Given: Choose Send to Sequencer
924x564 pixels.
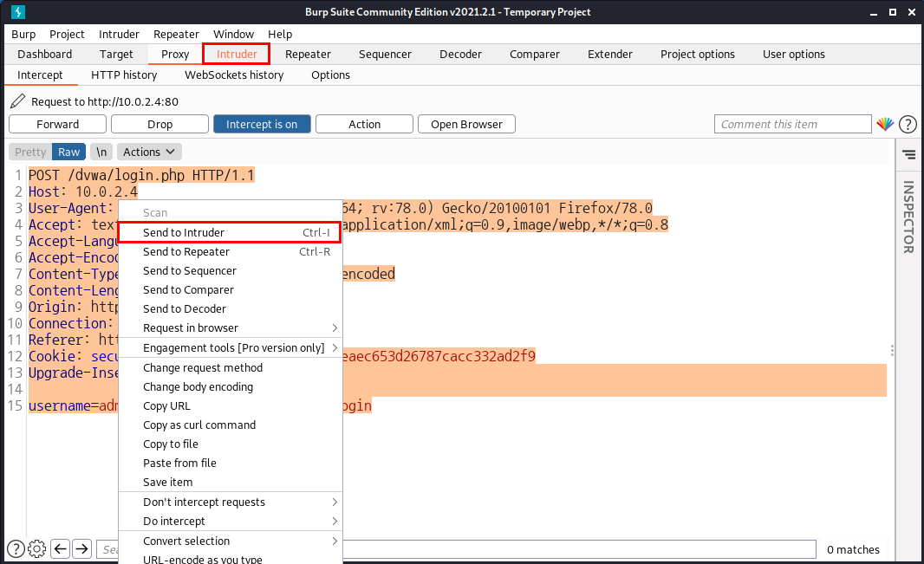Looking at the screenshot, I should coord(231,271).
